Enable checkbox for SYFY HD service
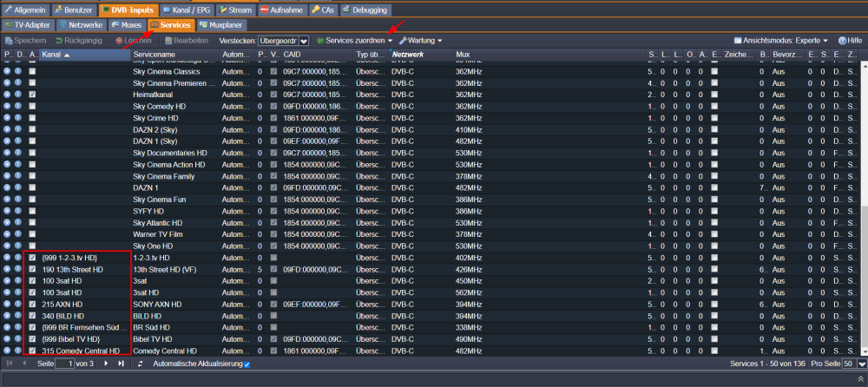 pos(33,211)
